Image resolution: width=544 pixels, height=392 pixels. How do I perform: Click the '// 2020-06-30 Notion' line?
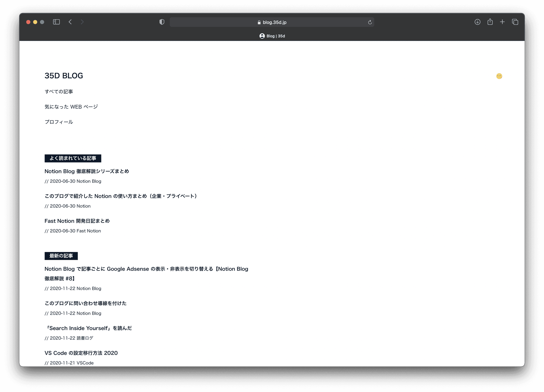click(67, 206)
